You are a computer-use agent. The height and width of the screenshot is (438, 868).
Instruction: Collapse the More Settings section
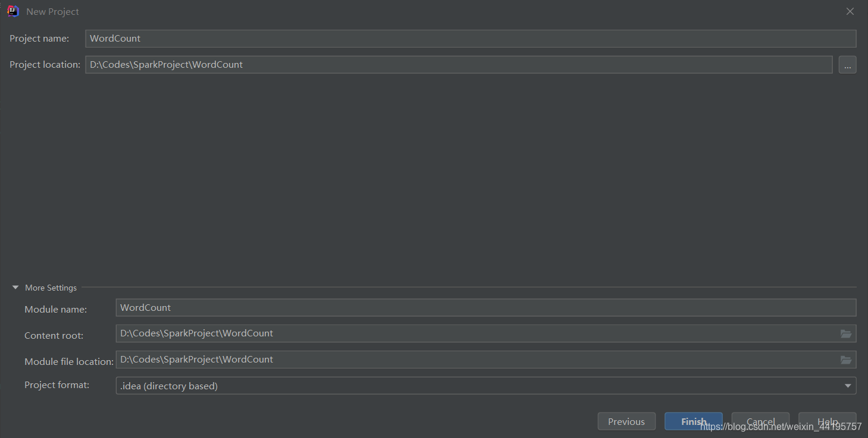tap(15, 288)
